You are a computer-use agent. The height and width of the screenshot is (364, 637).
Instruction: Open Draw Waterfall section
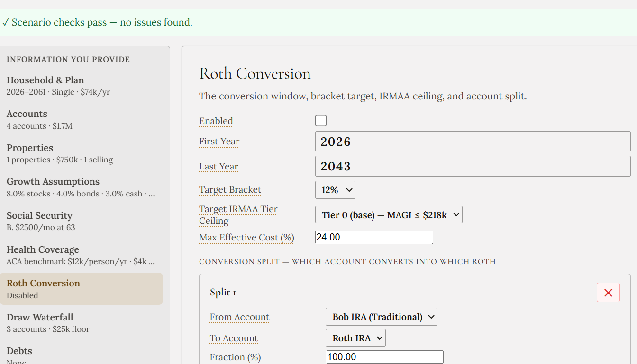[x=82, y=323]
